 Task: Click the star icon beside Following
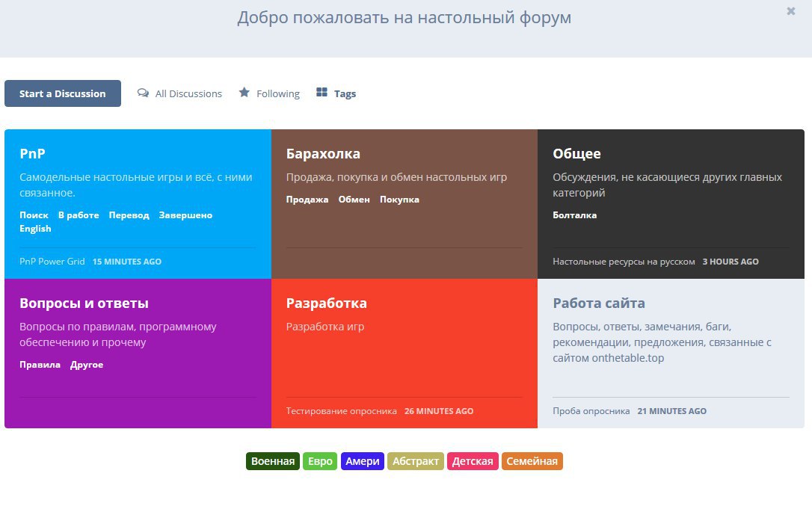244,92
